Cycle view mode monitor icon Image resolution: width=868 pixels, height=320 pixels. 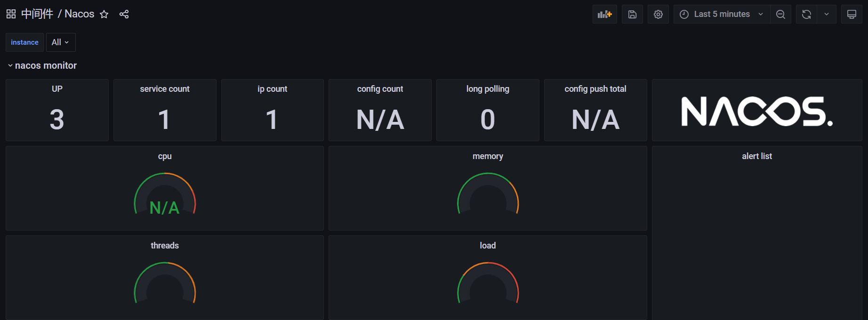coord(852,14)
